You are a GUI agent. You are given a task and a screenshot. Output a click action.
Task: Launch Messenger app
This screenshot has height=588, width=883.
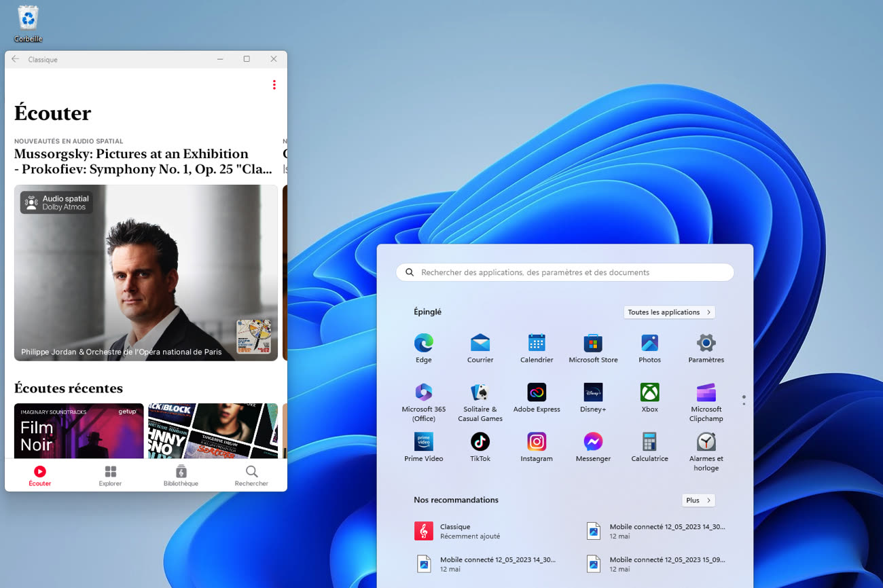(593, 447)
